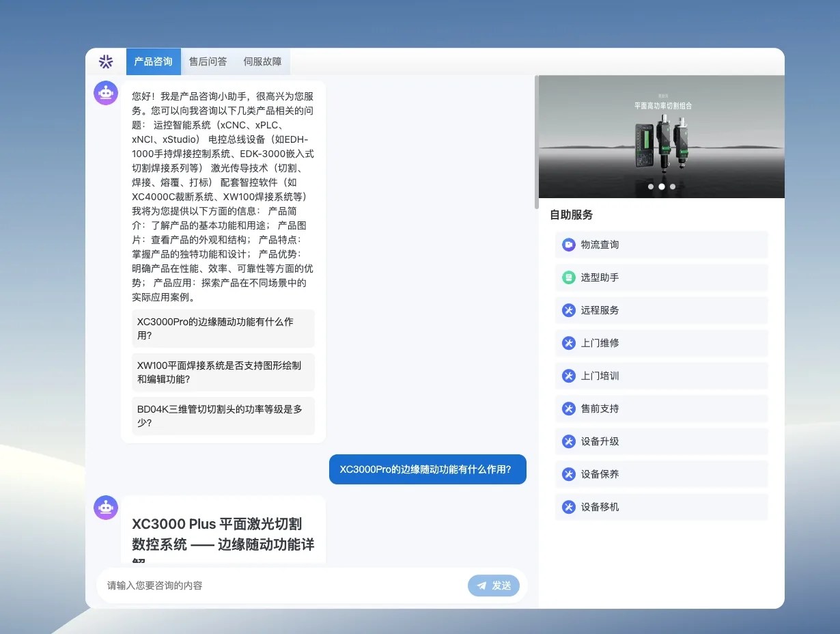
Task: Click the app logo icon
Action: [105, 61]
